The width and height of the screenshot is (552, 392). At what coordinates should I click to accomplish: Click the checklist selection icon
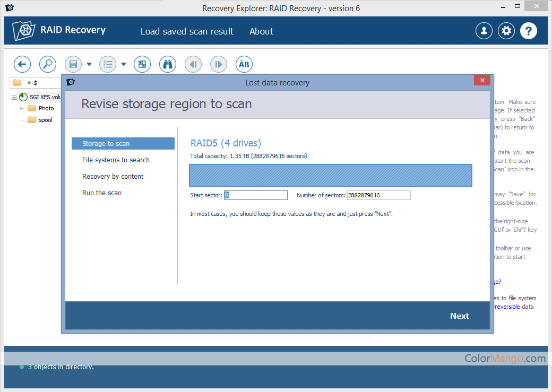(108, 64)
